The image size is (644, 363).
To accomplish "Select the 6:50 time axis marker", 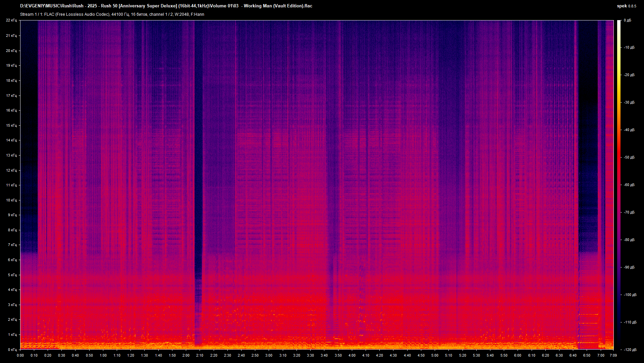I will [x=587, y=355].
